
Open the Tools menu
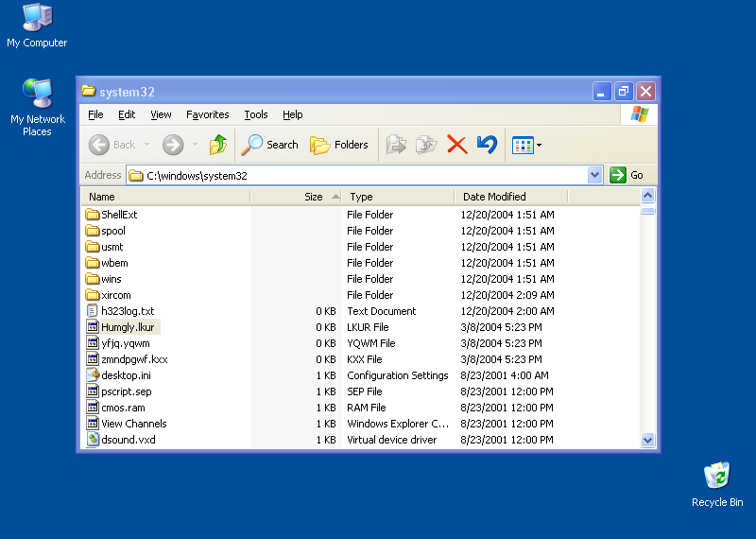pyautogui.click(x=255, y=114)
